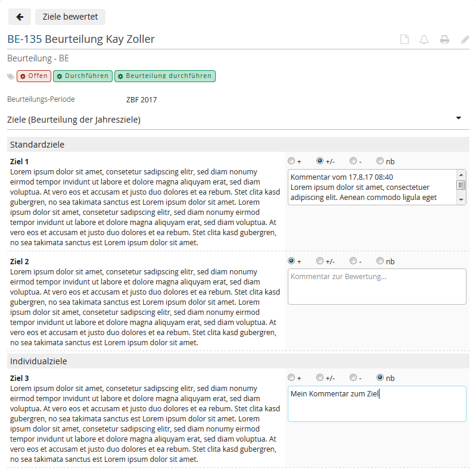The image size is (476, 469).
Task: Open the BE-135 link in title
Action: point(24,39)
